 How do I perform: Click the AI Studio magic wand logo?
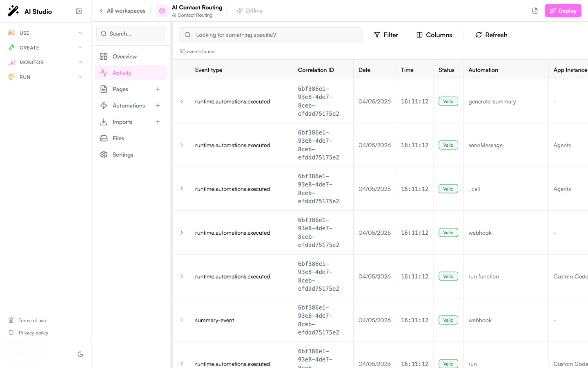point(13,11)
